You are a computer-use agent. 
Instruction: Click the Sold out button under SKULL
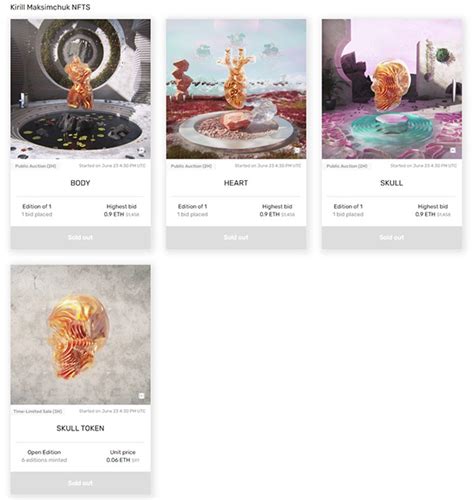coord(392,238)
